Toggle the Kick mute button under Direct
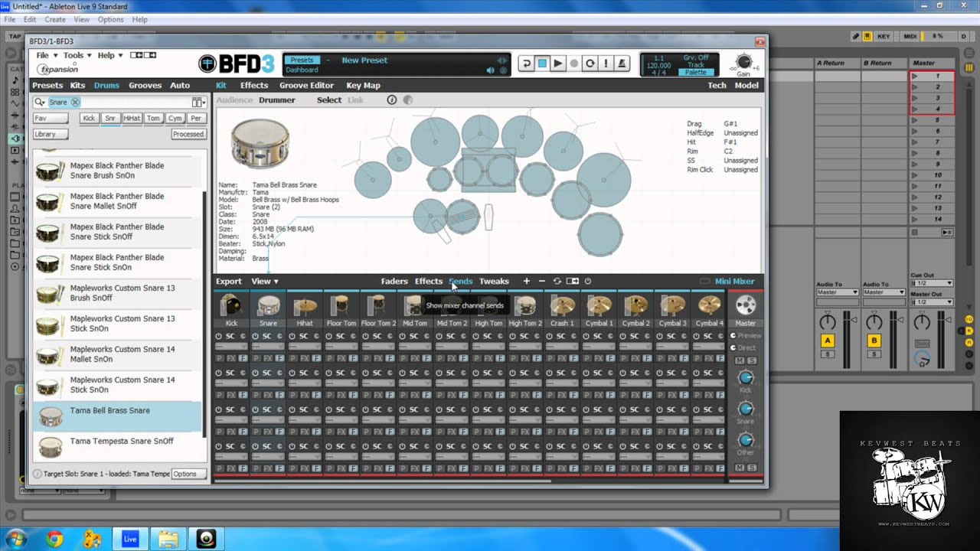Screen dimensions: 980x551 [740, 360]
